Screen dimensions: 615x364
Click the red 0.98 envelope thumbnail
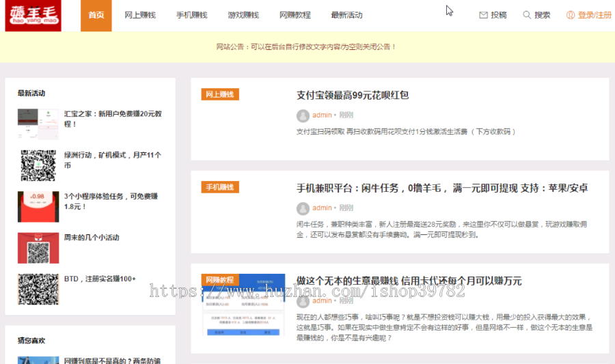point(38,206)
